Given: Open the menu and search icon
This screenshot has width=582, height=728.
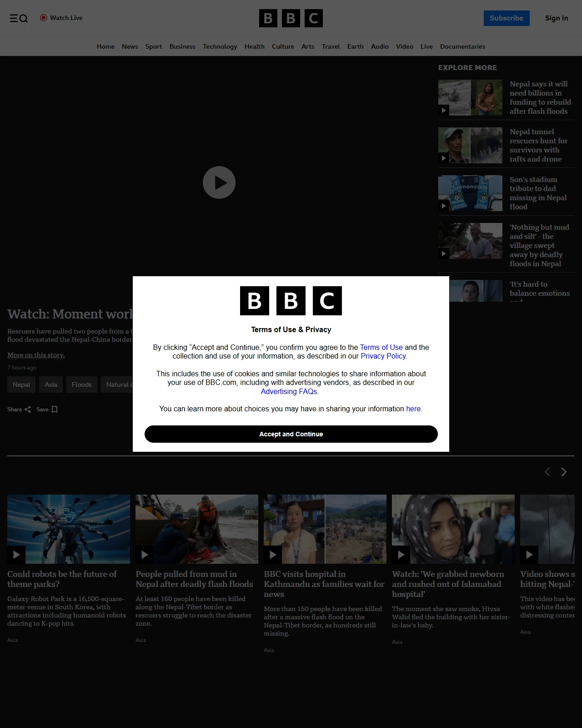Looking at the screenshot, I should (19, 18).
